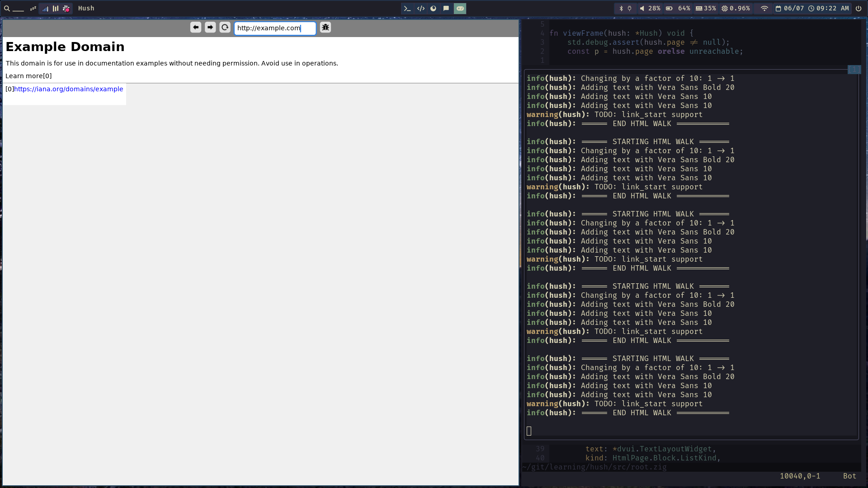868x488 pixels.
Task: Click 'Bot' indicator in editor status
Action: coord(849,476)
